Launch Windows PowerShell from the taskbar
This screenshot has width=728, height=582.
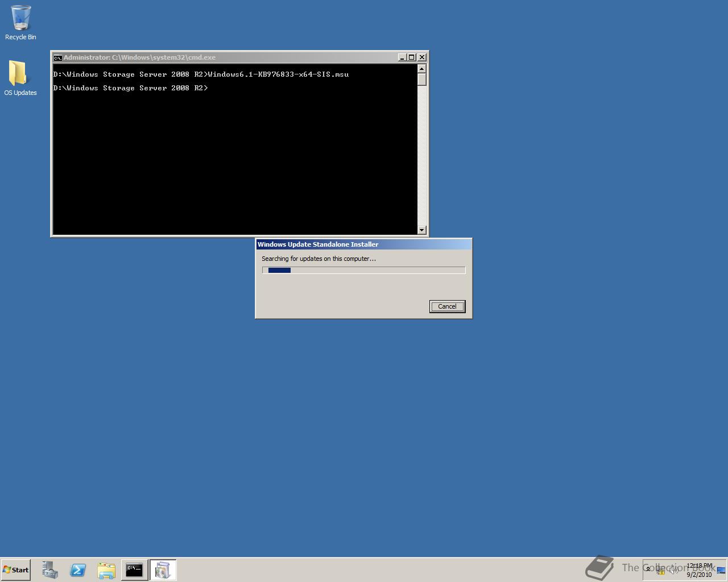(x=78, y=569)
